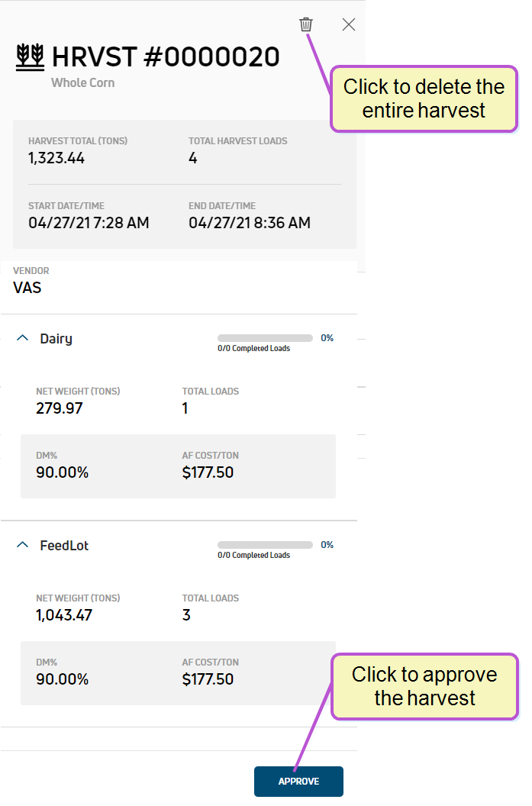Screen dimensions: 532x806
Task: Click the VAS vendor value
Action: pyautogui.click(x=27, y=287)
